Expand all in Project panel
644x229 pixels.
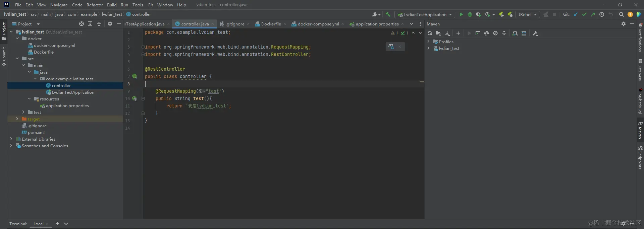(x=90, y=24)
